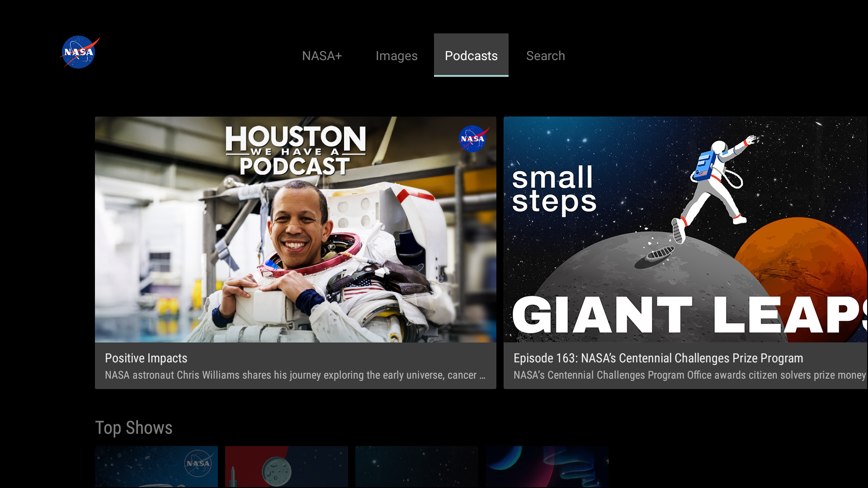Open the Images tab
868x488 pixels.
pyautogui.click(x=396, y=56)
